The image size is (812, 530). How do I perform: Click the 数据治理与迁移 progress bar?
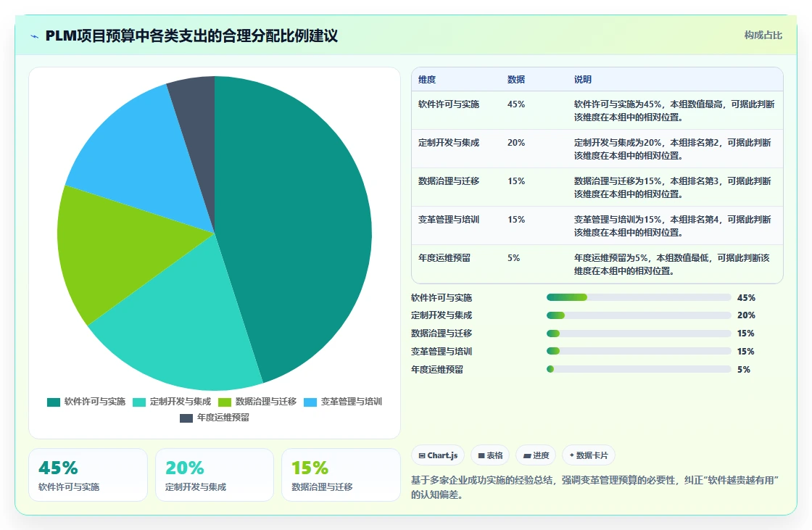coord(639,334)
